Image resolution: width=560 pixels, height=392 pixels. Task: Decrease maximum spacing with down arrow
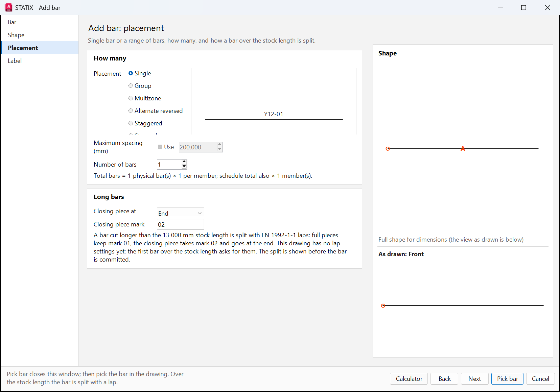[220, 149]
